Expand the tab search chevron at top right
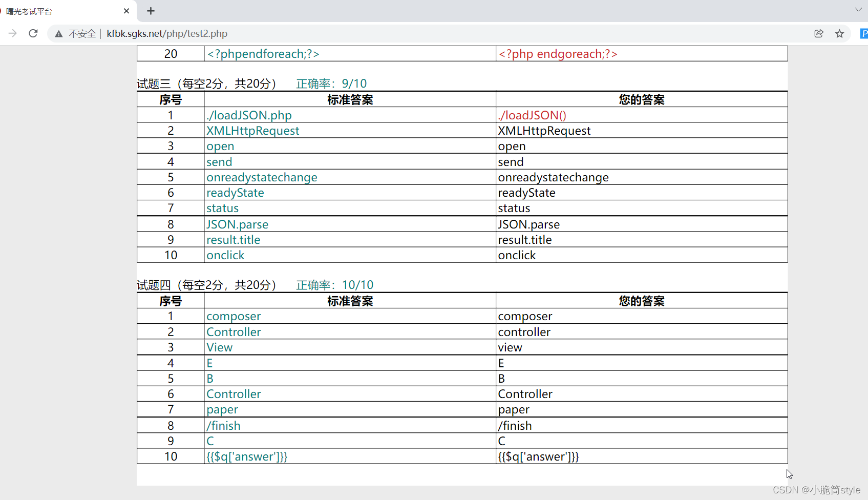This screenshot has height=500, width=868. [858, 10]
